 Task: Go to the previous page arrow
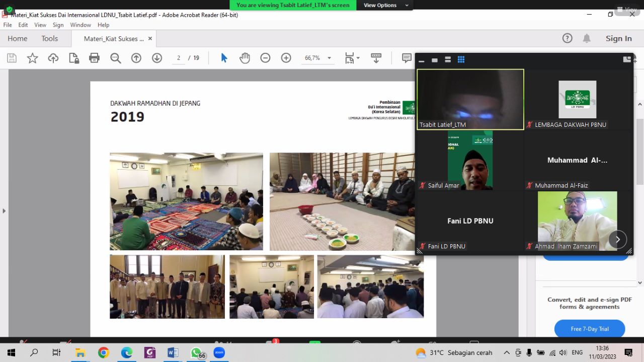coord(136,58)
